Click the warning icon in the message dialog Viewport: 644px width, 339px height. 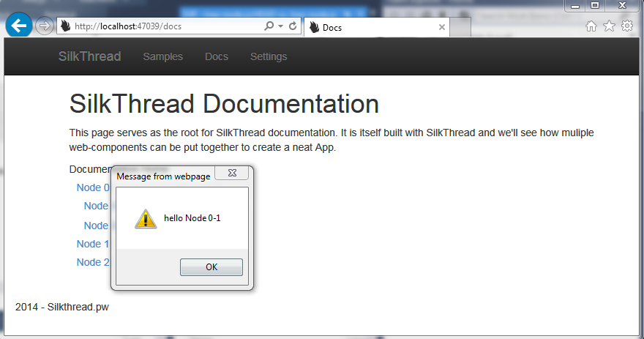point(146,218)
